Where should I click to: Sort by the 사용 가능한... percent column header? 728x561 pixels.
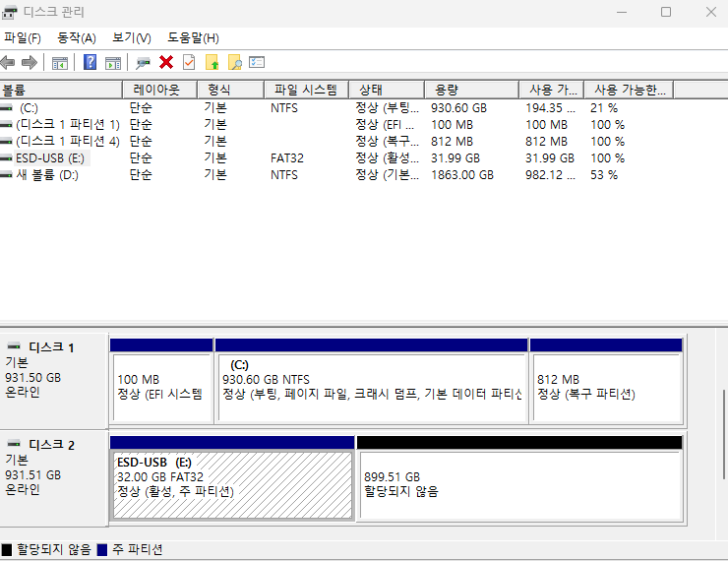pos(629,90)
